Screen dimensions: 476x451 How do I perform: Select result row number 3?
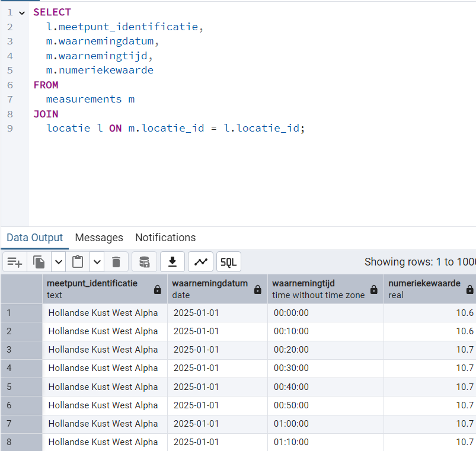tap(21, 350)
